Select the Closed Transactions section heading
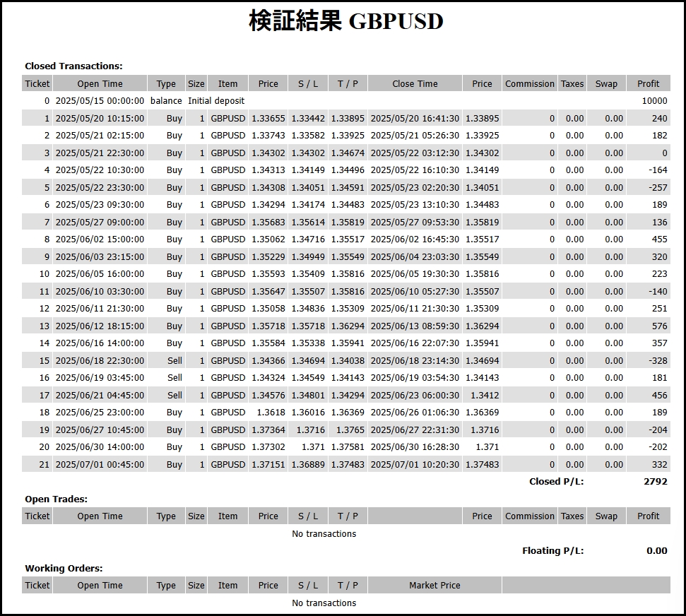This screenshot has height=616, width=686. tap(73, 66)
